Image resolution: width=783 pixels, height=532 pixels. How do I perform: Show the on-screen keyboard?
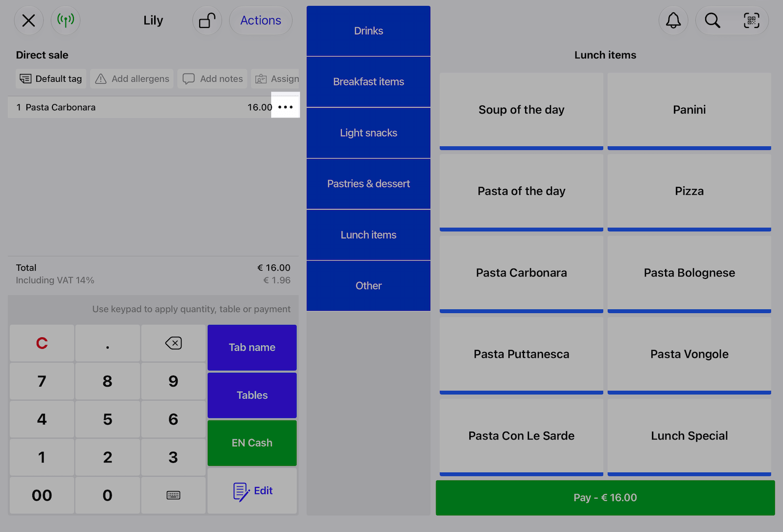click(173, 495)
